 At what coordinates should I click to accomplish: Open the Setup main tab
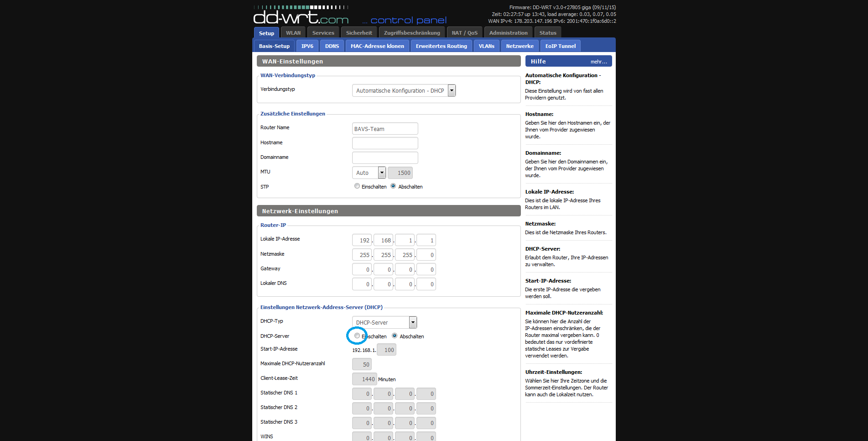point(266,33)
